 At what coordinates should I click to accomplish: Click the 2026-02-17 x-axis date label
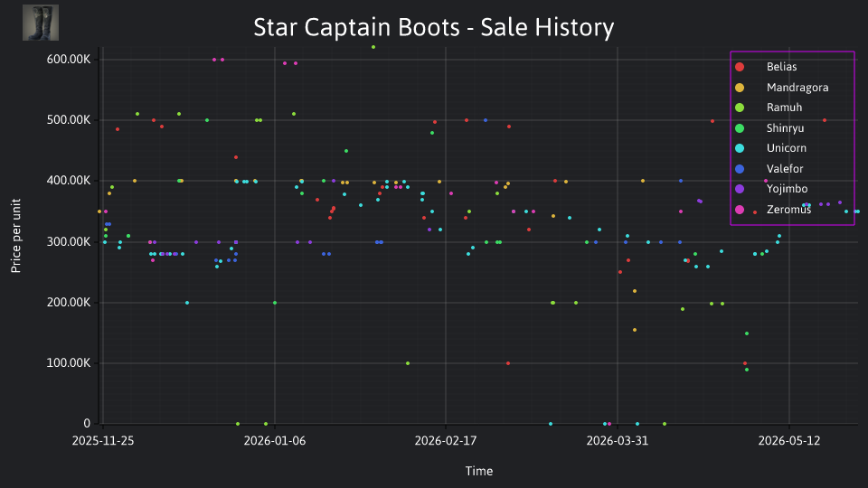point(446,440)
